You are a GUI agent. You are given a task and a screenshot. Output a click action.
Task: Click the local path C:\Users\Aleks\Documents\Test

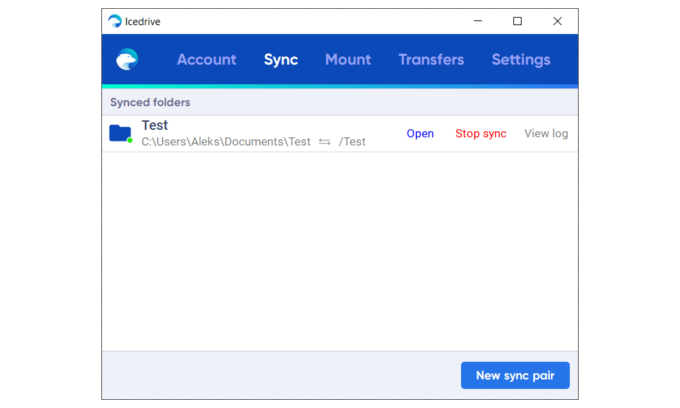click(x=226, y=142)
